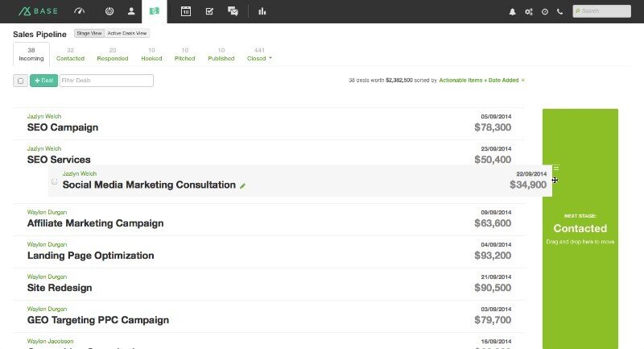Image resolution: width=644 pixels, height=349 pixels.
Task: Open the tasks checkmark icon
Action: tap(209, 11)
